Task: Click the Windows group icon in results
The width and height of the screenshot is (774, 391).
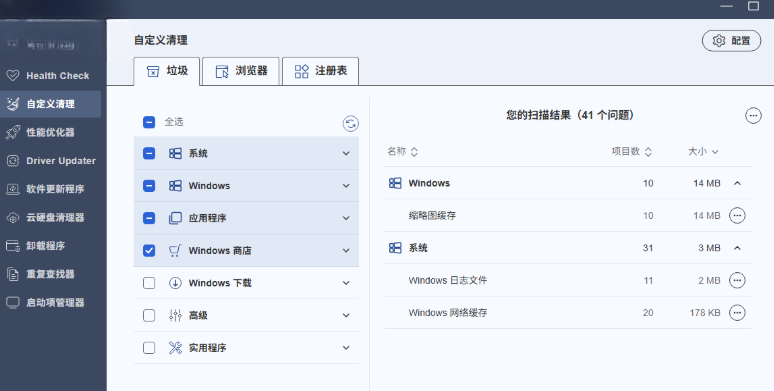Action: click(395, 183)
